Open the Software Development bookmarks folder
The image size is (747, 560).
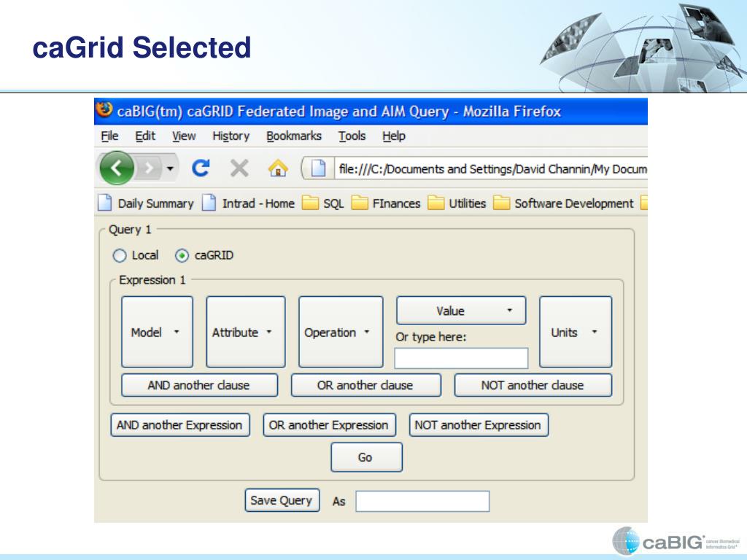tap(563, 203)
